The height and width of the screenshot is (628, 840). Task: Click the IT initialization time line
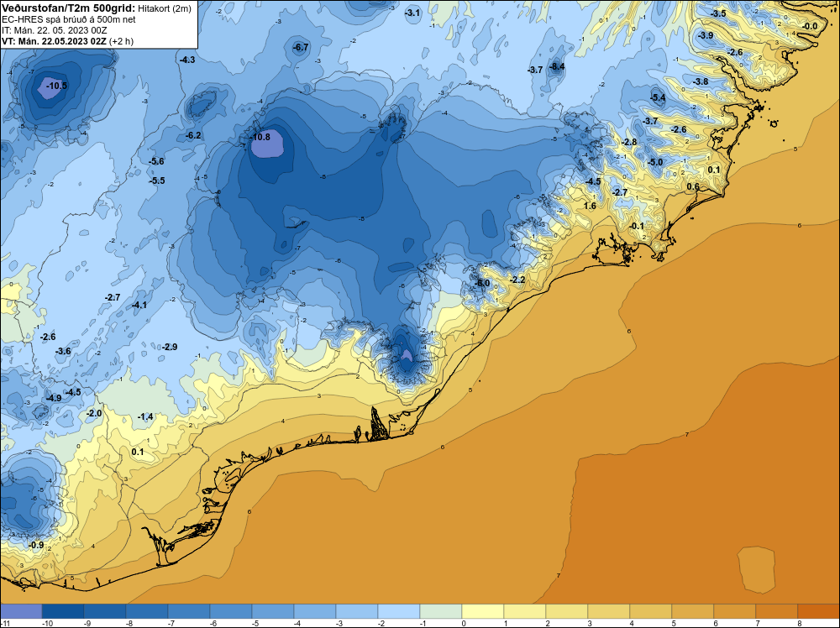click(54, 30)
